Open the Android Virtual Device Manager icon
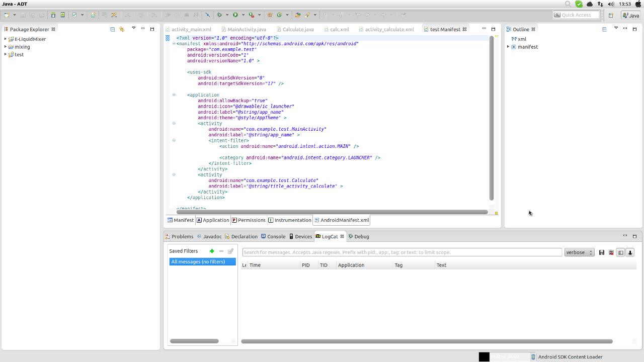Screen dimensions: 644x362 tap(62, 15)
